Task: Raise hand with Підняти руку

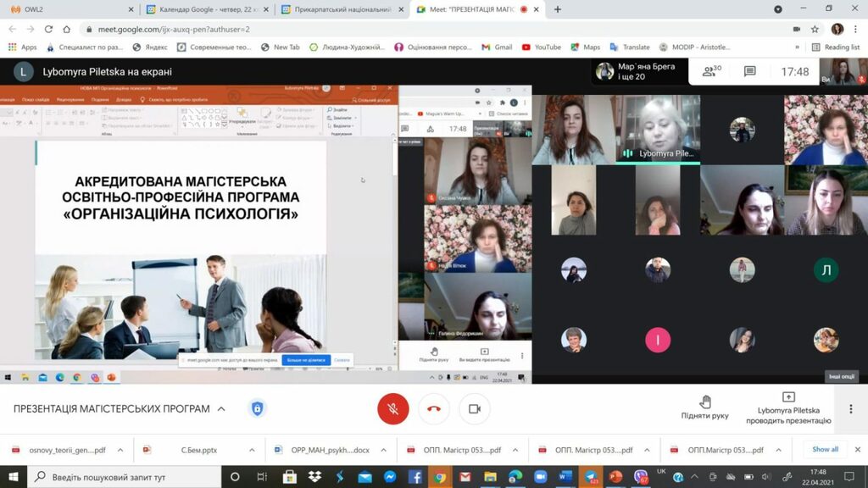Action: pos(704,408)
